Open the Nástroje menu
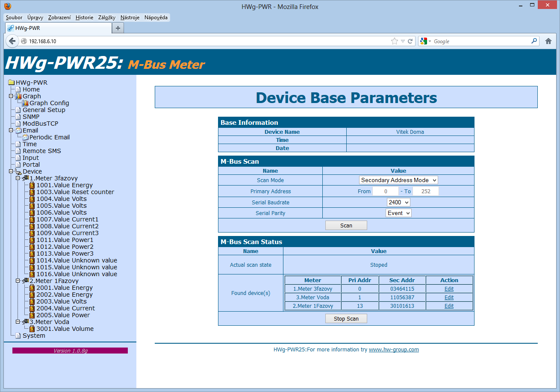The width and height of the screenshot is (560, 392). pyautogui.click(x=130, y=18)
